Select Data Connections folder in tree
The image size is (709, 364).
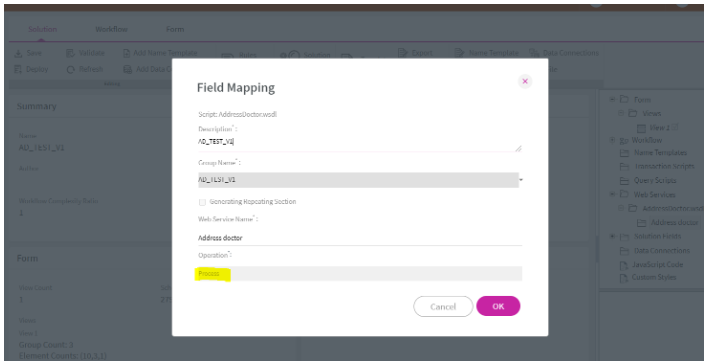click(x=662, y=251)
